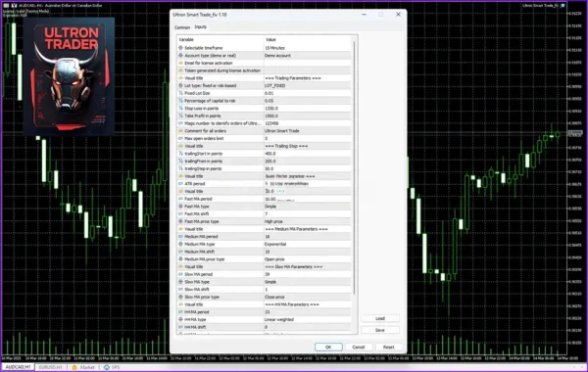Viewport: 588px width, 372px height.
Task: Click the icon beside trailingFrom in points
Action: 180,162
